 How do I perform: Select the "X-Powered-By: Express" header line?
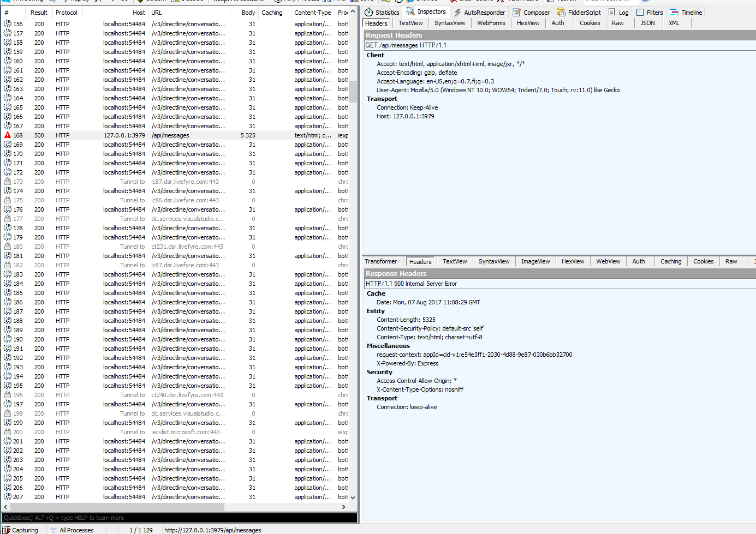coord(407,363)
